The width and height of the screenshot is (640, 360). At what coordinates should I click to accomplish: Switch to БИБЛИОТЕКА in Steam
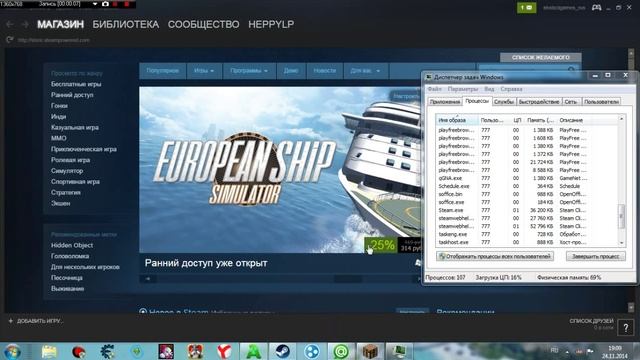tap(126, 24)
